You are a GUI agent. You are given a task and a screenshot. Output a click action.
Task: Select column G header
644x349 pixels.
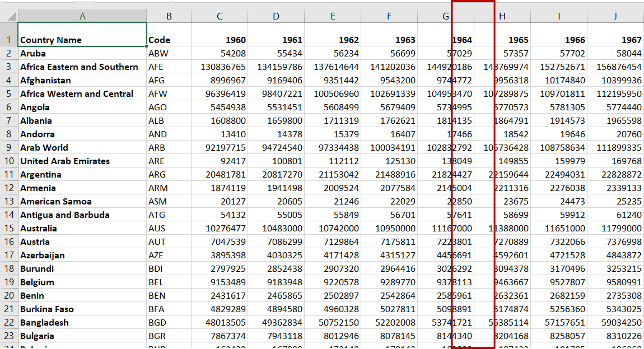(x=446, y=16)
